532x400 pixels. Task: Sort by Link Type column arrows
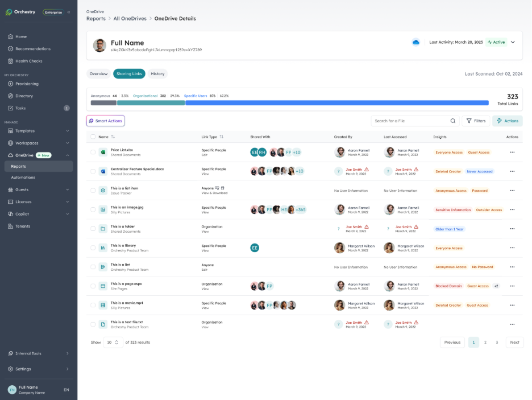pyautogui.click(x=221, y=137)
